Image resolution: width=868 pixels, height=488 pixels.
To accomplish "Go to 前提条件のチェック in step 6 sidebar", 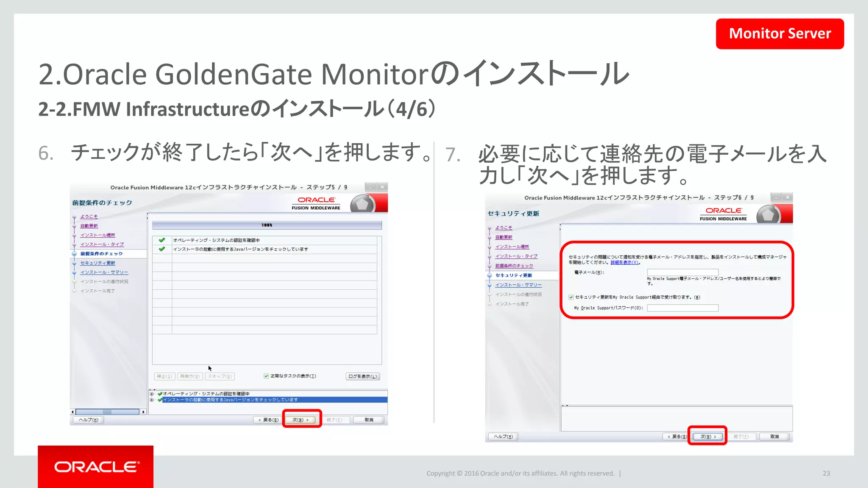I will coord(514,266).
